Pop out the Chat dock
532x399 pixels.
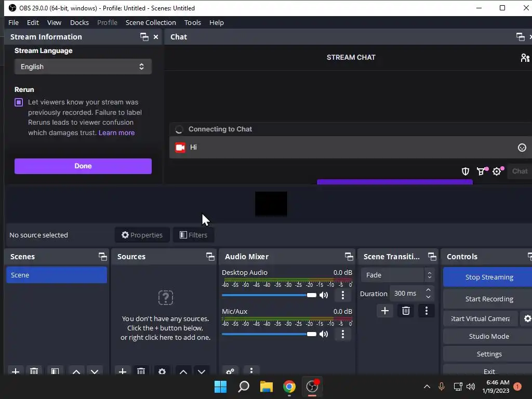(520, 37)
